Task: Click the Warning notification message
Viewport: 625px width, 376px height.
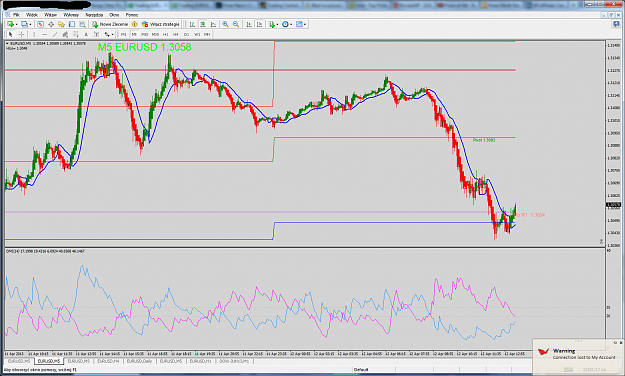Action: coord(584,357)
